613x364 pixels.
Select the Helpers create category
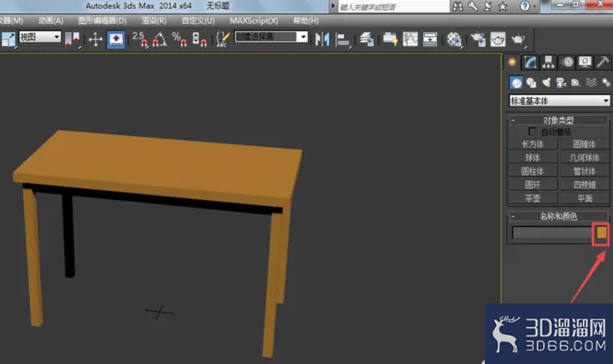(x=576, y=83)
